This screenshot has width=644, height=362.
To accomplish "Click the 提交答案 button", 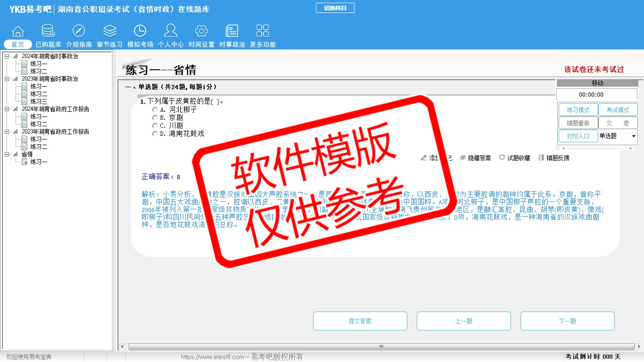I will click(x=360, y=321).
